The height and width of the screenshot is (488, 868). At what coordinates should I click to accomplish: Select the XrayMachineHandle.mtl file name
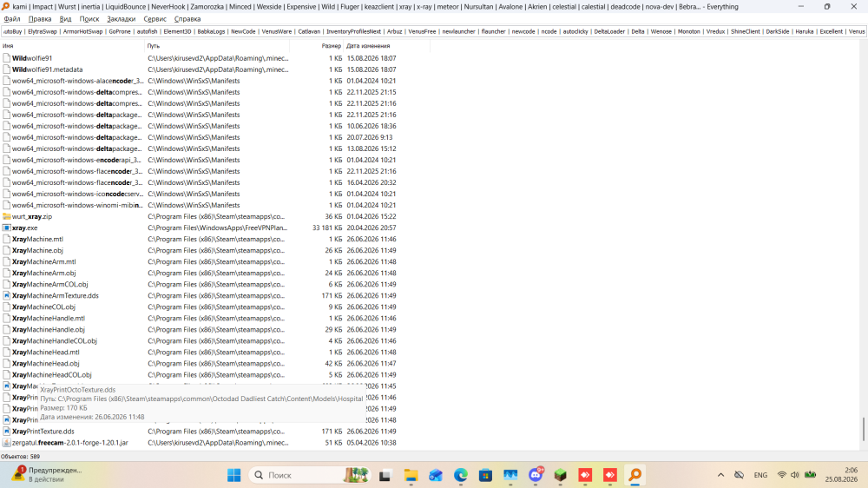[x=48, y=319]
